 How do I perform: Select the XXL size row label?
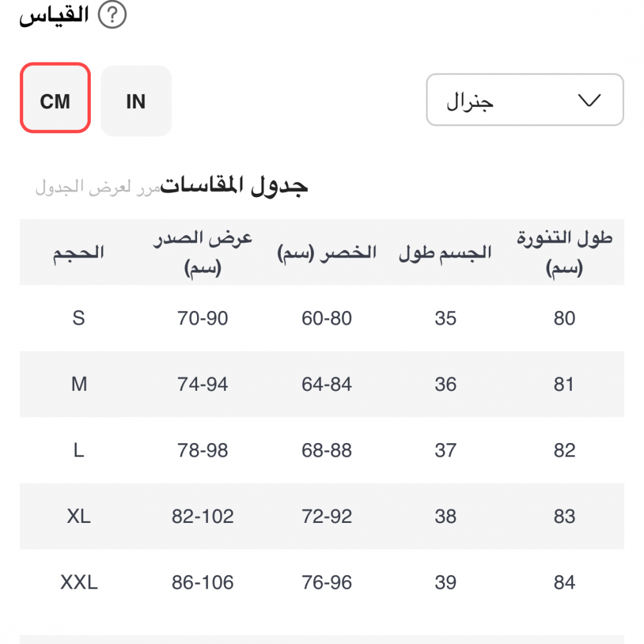79,583
